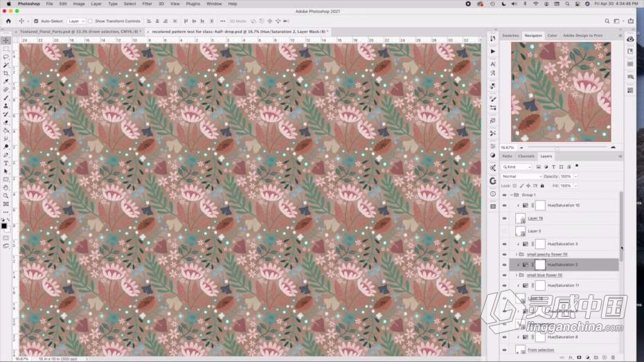644x362 pixels.
Task: Filter layers by type layers T icon
Action: pos(553,167)
